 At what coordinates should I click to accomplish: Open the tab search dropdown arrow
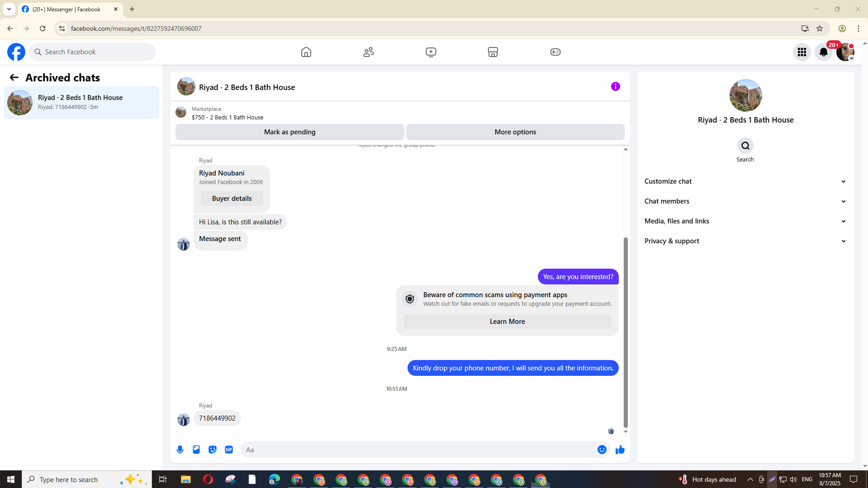click(9, 9)
